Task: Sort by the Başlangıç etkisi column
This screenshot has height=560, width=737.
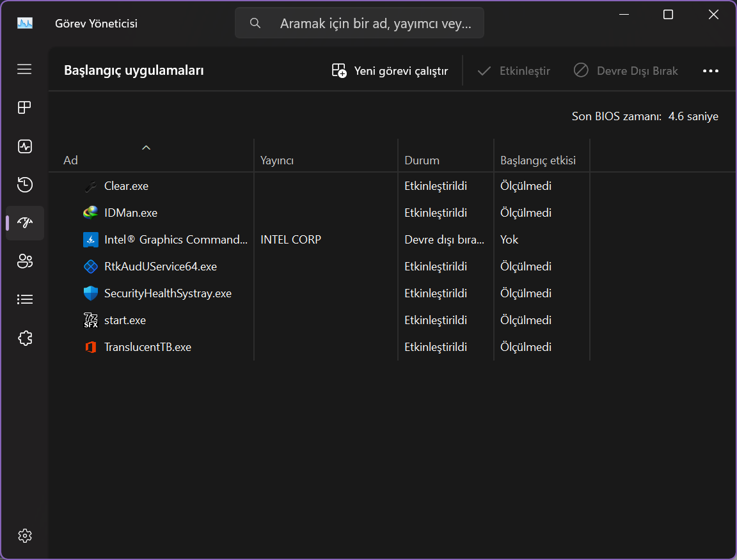Action: 537,160
